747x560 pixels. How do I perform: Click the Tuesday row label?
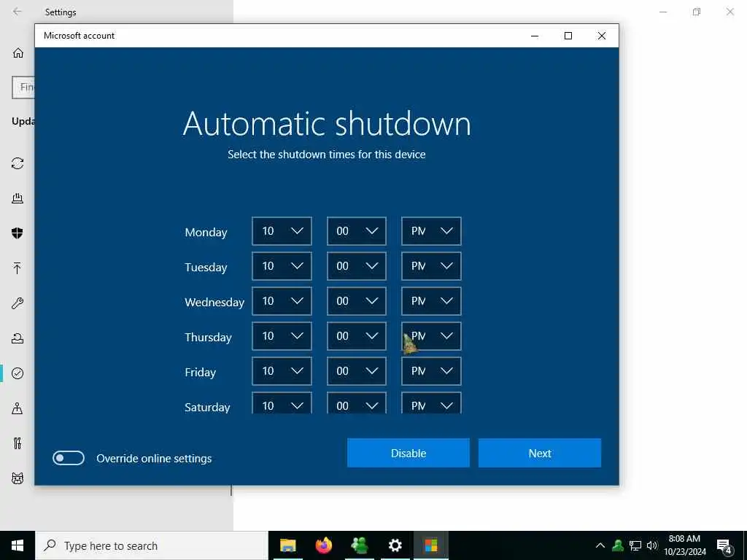(206, 267)
